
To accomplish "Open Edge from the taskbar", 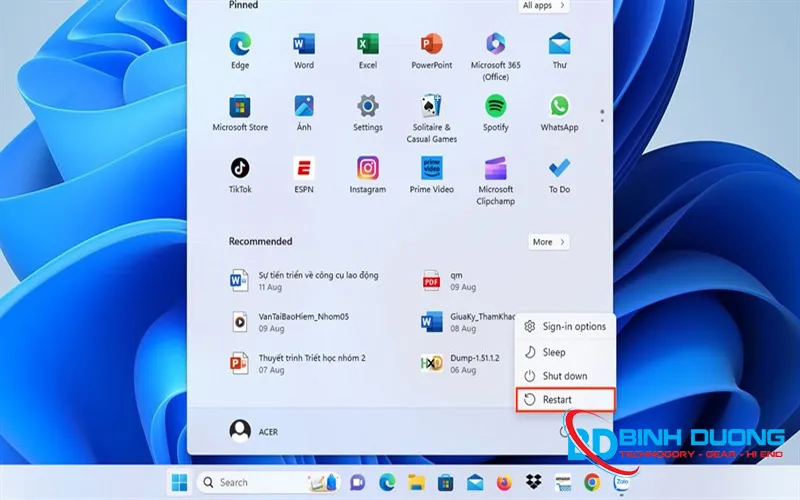I will [387, 482].
